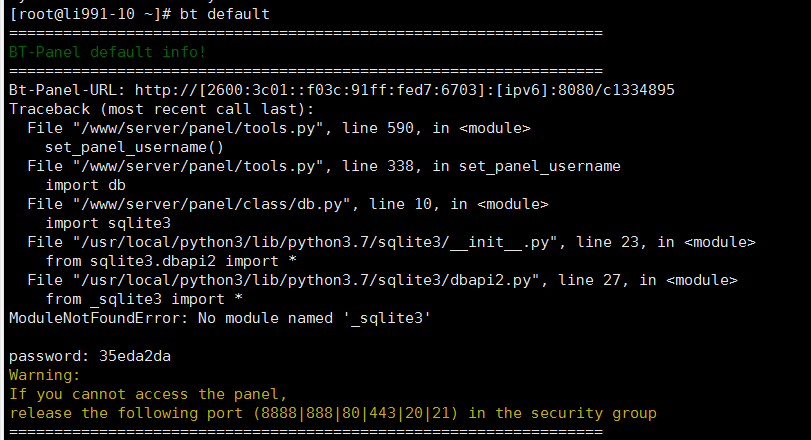Click the 'set_panel_username()' call line
811x440 pixels.
point(134,147)
